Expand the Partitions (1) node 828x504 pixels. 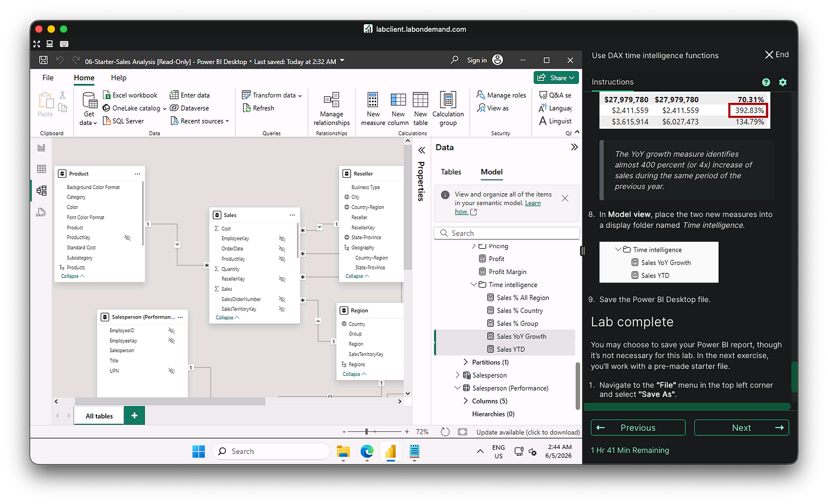[465, 362]
